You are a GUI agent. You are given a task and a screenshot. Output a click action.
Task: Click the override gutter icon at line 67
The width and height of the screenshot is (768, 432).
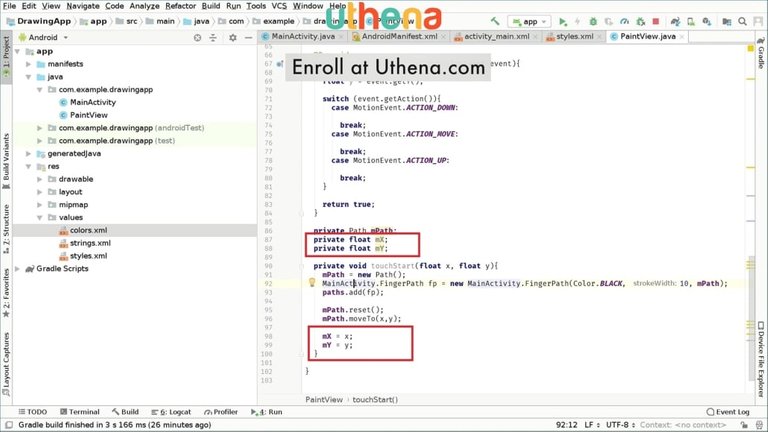pos(280,64)
